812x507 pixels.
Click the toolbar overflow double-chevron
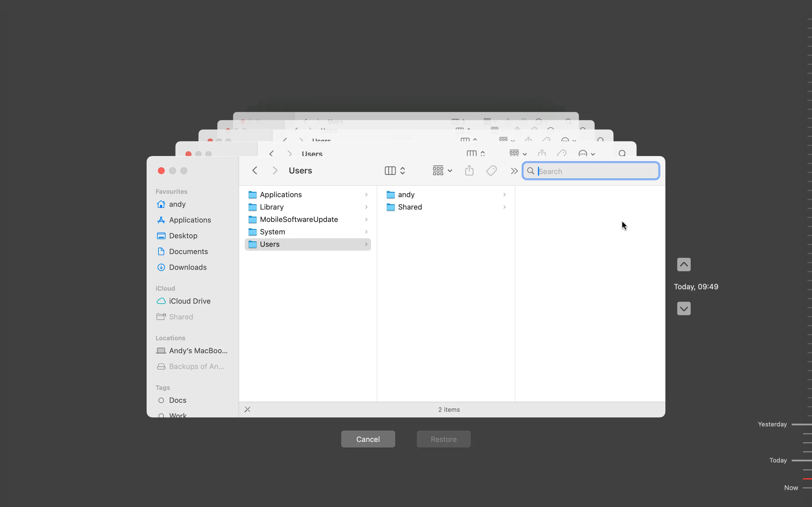514,171
